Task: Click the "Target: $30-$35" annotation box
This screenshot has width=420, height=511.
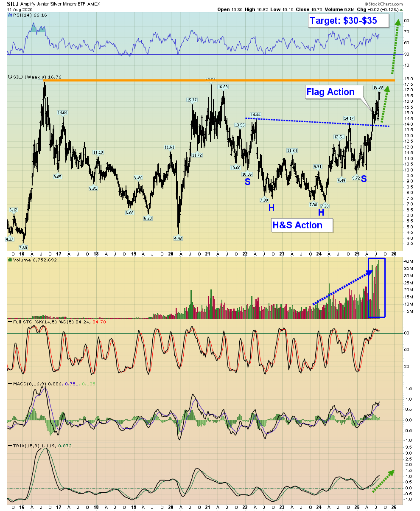Action: (343, 20)
